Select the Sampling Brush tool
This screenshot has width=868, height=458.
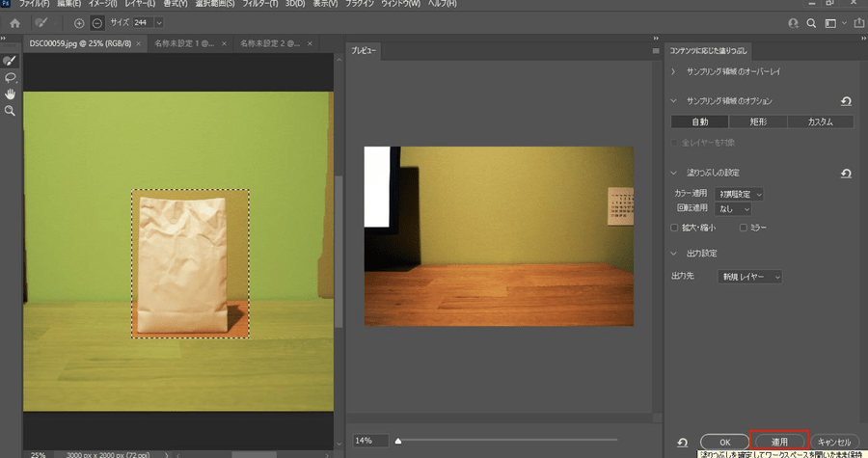pos(11,60)
